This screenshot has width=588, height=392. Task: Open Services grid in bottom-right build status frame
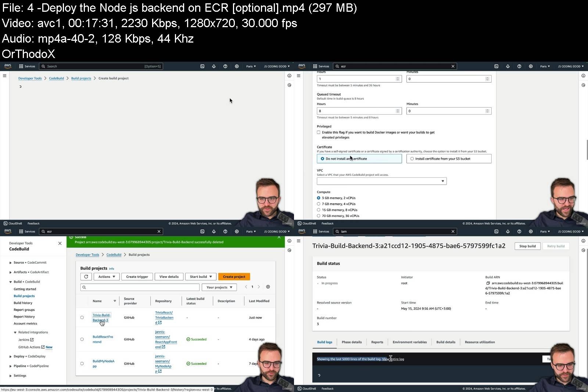(x=321, y=232)
